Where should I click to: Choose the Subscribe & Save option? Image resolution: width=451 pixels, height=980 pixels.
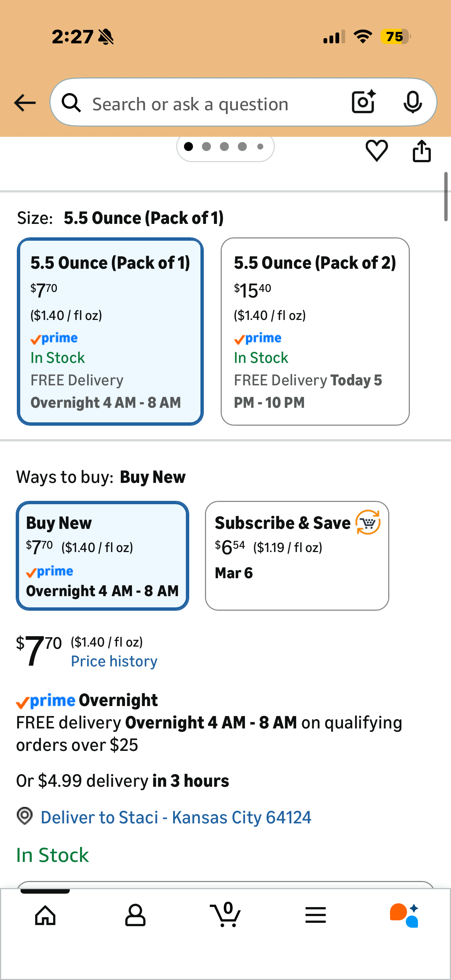297,555
